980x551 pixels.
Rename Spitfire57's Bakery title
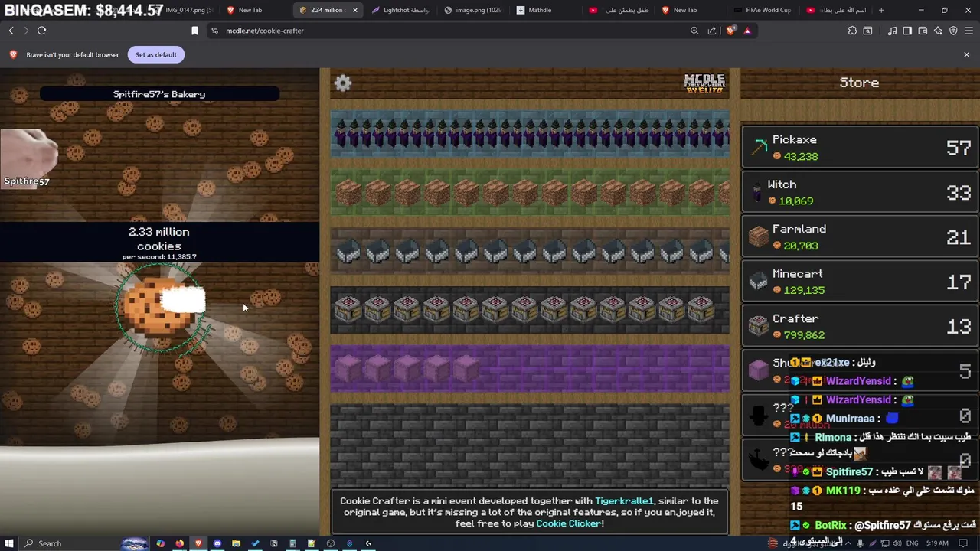coord(159,94)
